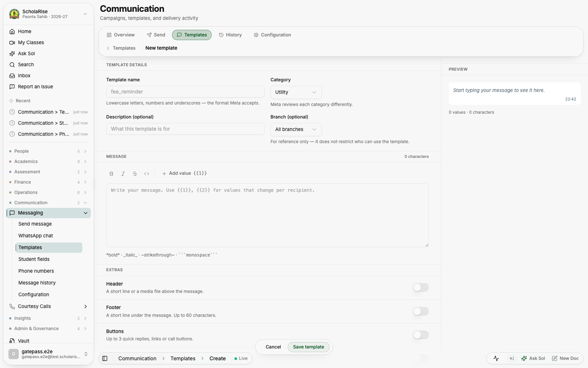Screen dimensions: 588x368
Task: Click the ScholaRise school logo
Action: (14, 14)
